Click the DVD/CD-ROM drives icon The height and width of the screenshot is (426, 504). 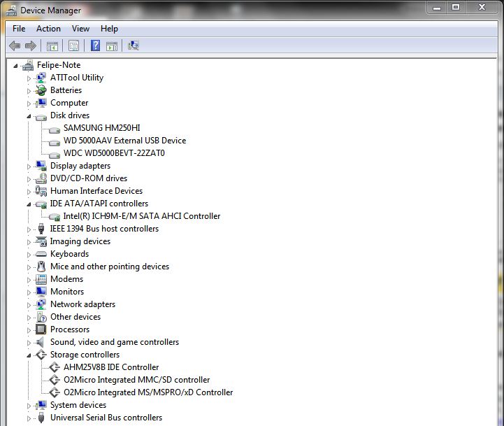coord(41,178)
